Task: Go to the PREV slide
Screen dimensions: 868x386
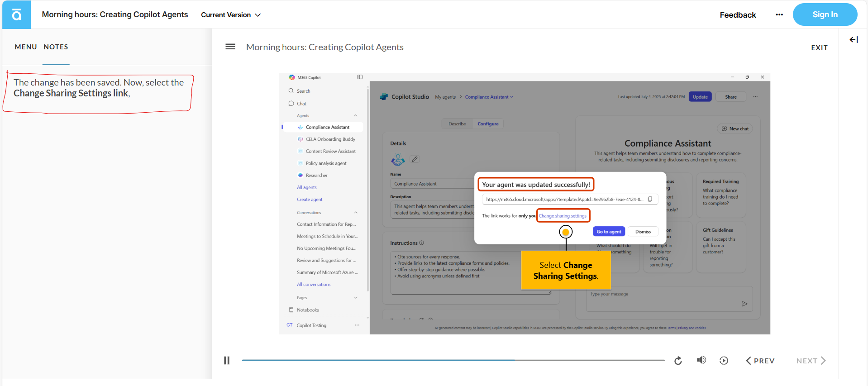Action: point(760,361)
